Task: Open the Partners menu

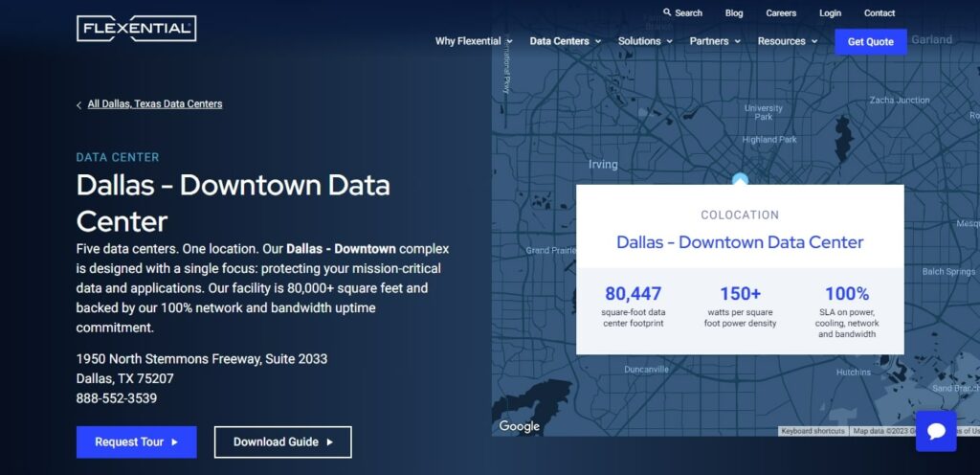Action: 709,41
